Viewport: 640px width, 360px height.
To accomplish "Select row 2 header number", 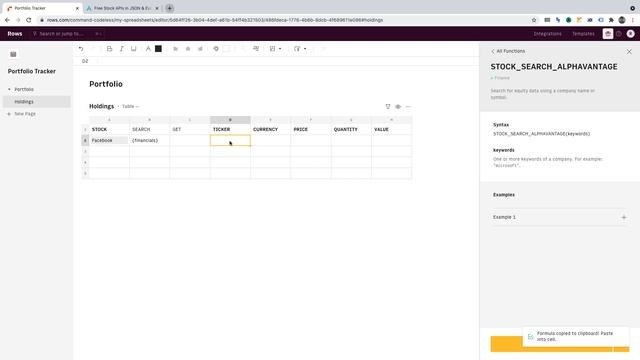I will coord(85,140).
